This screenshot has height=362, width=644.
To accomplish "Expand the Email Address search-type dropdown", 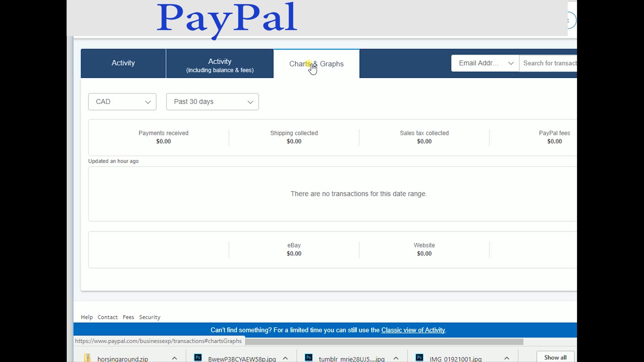I will click(485, 63).
